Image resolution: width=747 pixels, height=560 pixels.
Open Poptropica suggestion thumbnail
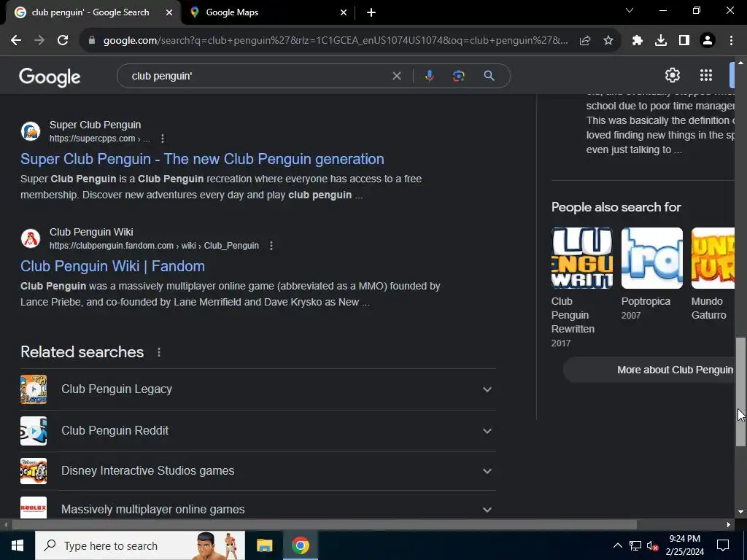(652, 258)
